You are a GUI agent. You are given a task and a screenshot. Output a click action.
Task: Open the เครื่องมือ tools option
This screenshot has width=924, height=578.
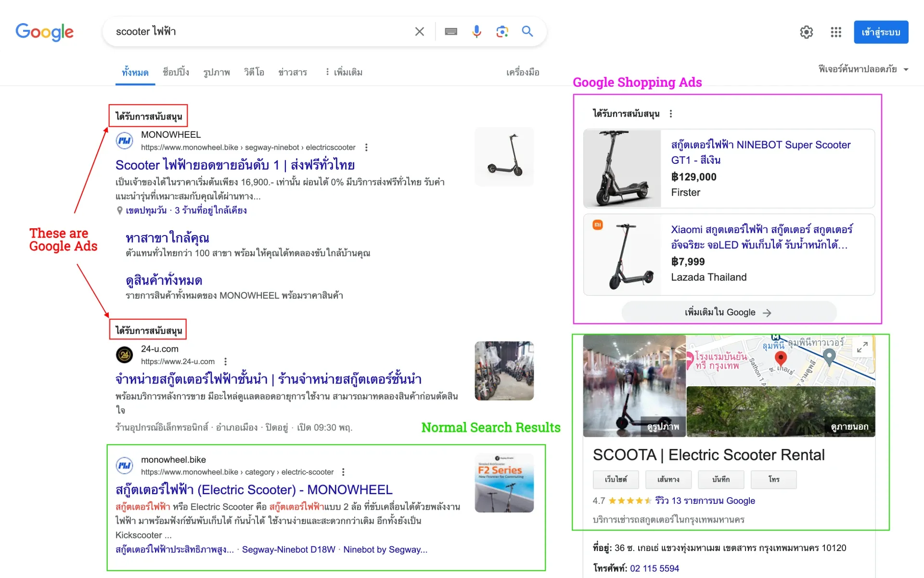(x=523, y=72)
